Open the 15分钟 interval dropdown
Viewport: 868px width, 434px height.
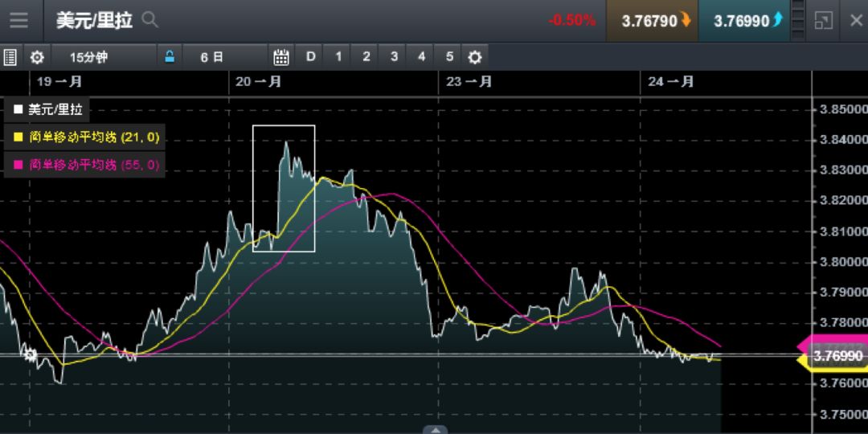point(104,56)
